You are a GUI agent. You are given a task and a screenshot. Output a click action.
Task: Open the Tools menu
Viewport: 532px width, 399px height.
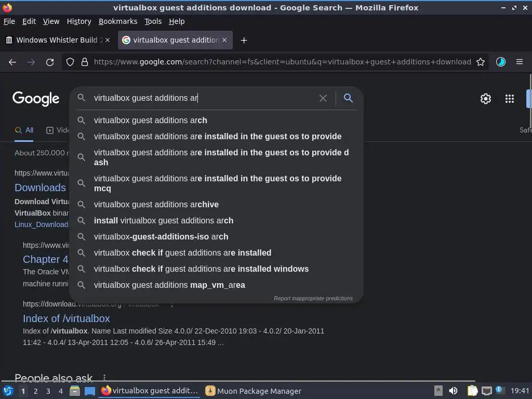click(x=153, y=21)
